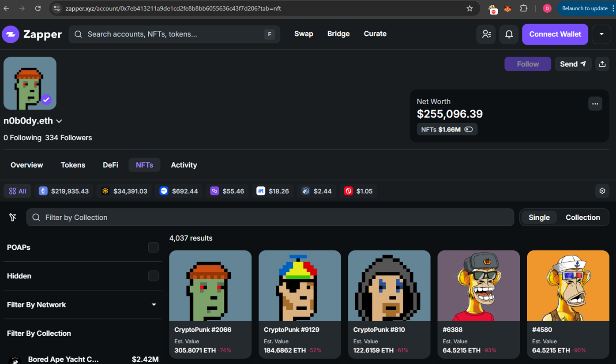Switch to the Tokens tab

click(x=73, y=165)
